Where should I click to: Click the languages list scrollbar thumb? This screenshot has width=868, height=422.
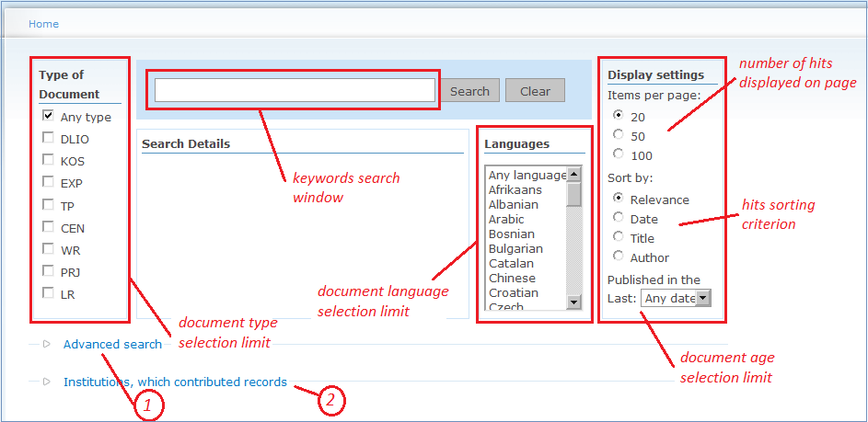click(x=574, y=195)
